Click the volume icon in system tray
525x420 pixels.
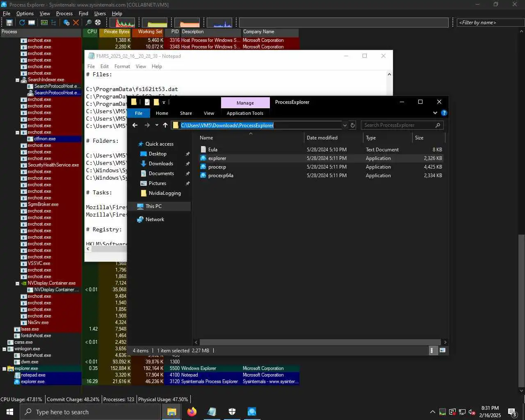coord(472,412)
